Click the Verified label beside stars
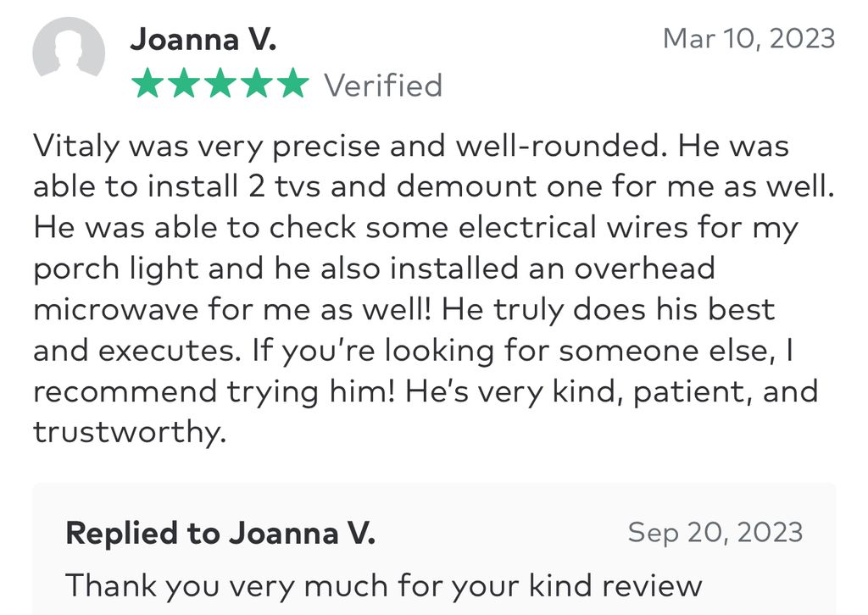 383,86
